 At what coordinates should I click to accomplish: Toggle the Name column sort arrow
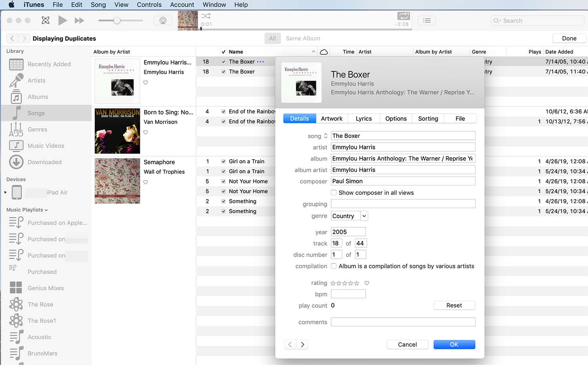click(313, 52)
